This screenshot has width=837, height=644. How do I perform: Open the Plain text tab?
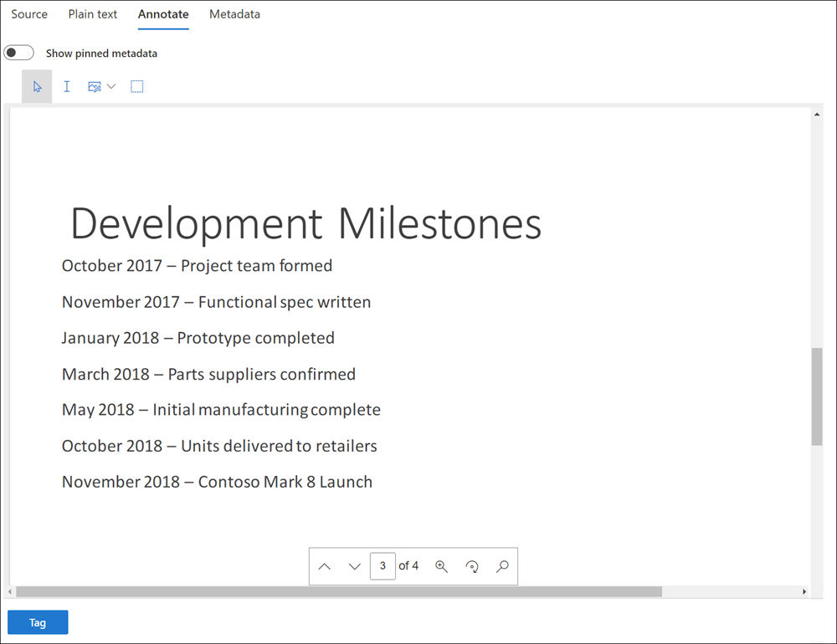(93, 14)
